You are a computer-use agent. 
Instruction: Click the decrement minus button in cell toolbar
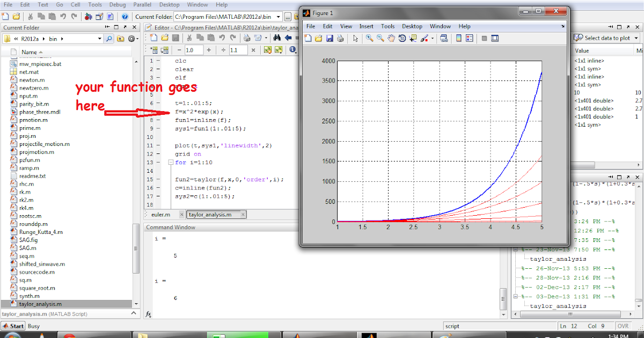[x=178, y=50]
